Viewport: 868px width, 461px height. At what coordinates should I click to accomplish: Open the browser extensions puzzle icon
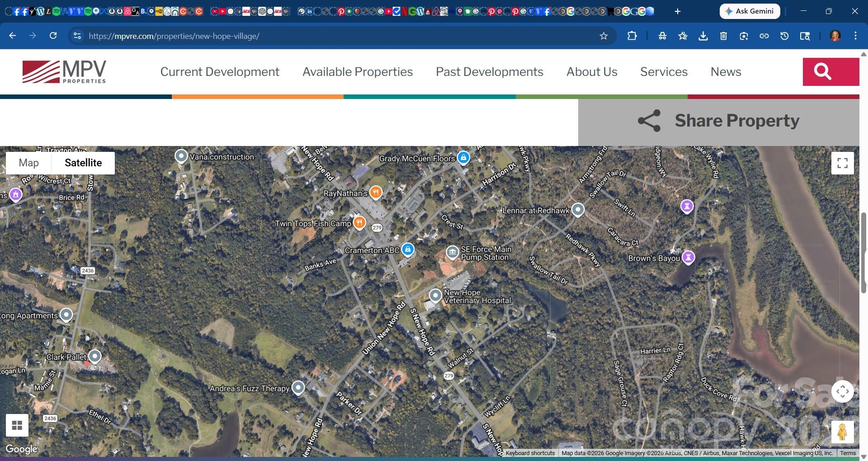point(632,36)
